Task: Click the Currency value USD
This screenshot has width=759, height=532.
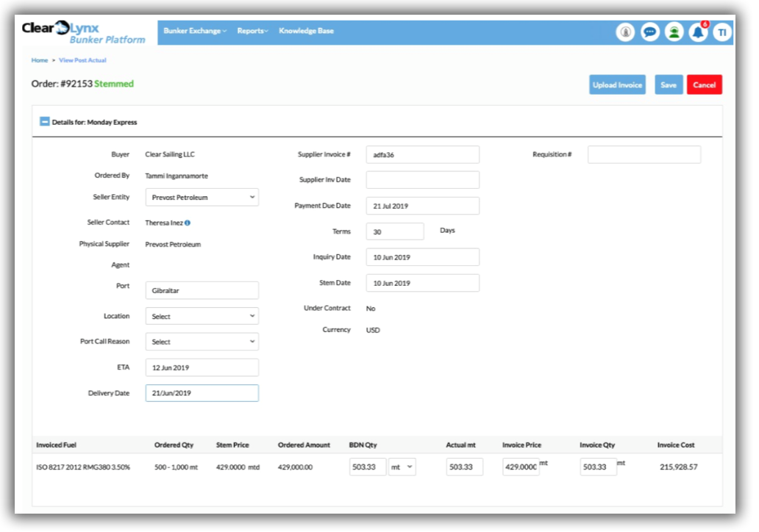Action: pyautogui.click(x=373, y=331)
